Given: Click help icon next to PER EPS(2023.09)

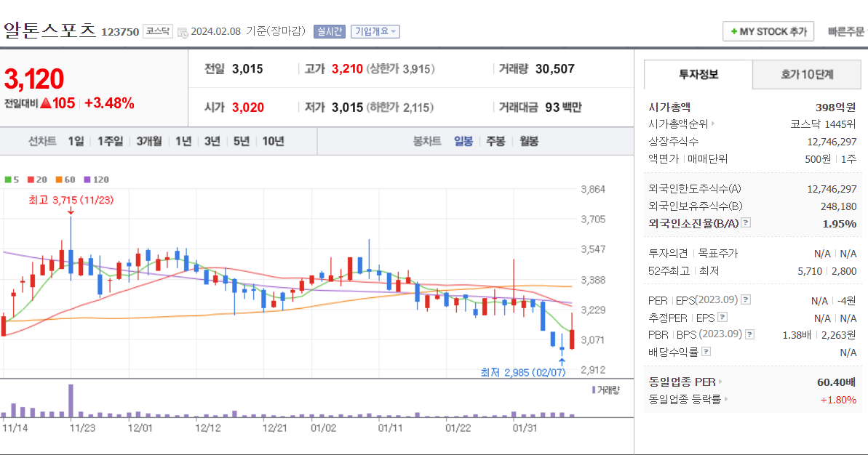Looking at the screenshot, I should pos(746,299).
